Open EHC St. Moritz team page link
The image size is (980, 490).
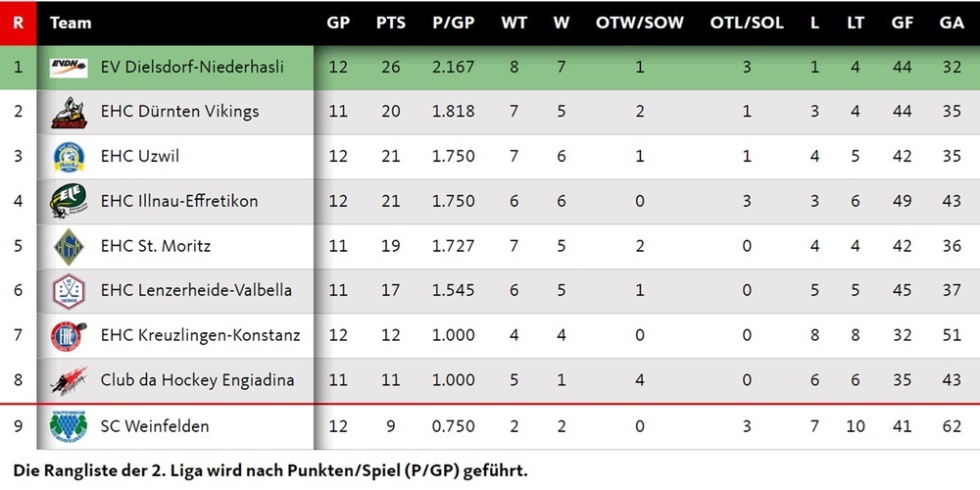(x=155, y=246)
